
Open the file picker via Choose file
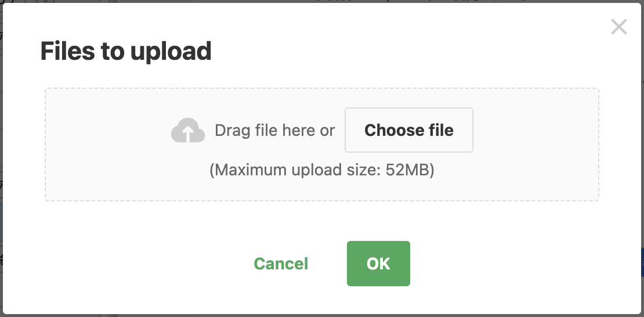408,130
